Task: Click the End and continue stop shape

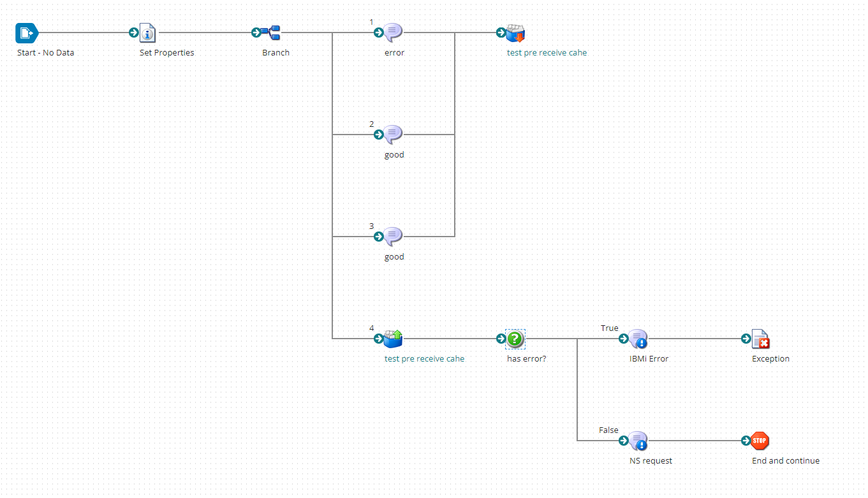Action: 759,441
